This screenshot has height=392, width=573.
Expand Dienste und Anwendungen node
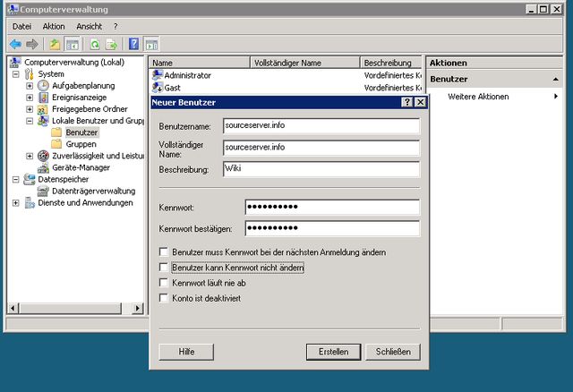(x=16, y=202)
